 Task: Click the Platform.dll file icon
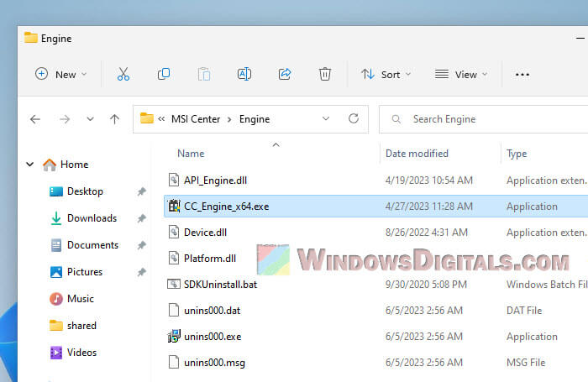pyautogui.click(x=174, y=258)
